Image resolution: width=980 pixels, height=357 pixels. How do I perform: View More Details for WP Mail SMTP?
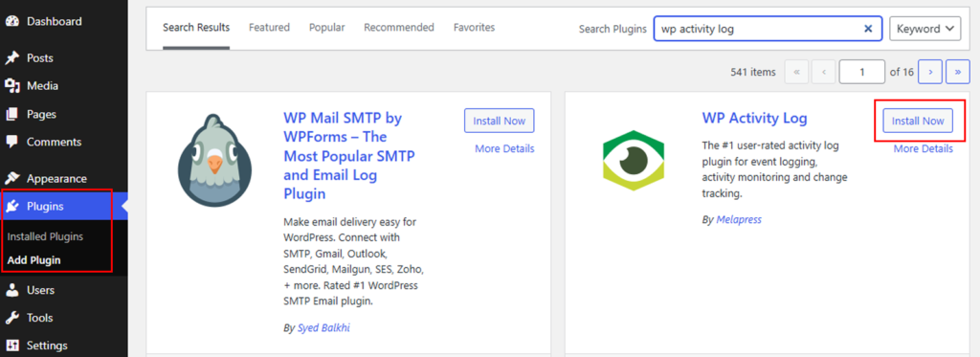point(504,148)
